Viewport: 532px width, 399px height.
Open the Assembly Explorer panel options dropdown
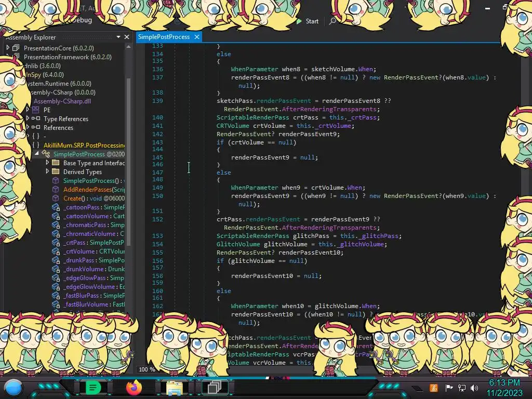(x=118, y=37)
